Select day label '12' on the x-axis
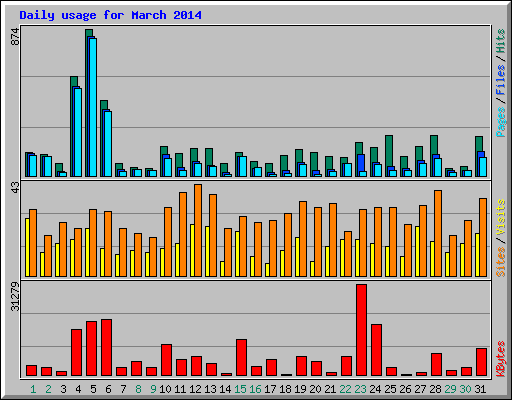The image size is (512, 400). (195, 389)
